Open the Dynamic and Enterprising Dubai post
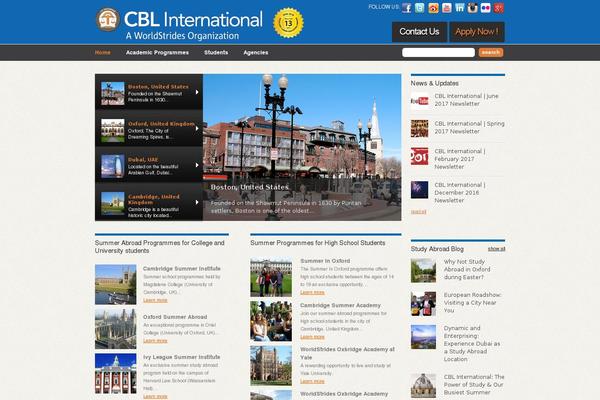 472,343
